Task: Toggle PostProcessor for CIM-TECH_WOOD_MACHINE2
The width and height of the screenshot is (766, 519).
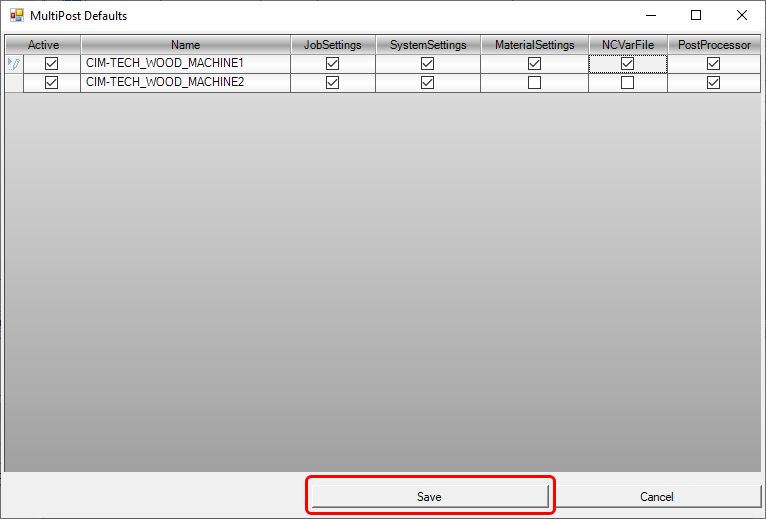Action: click(713, 83)
